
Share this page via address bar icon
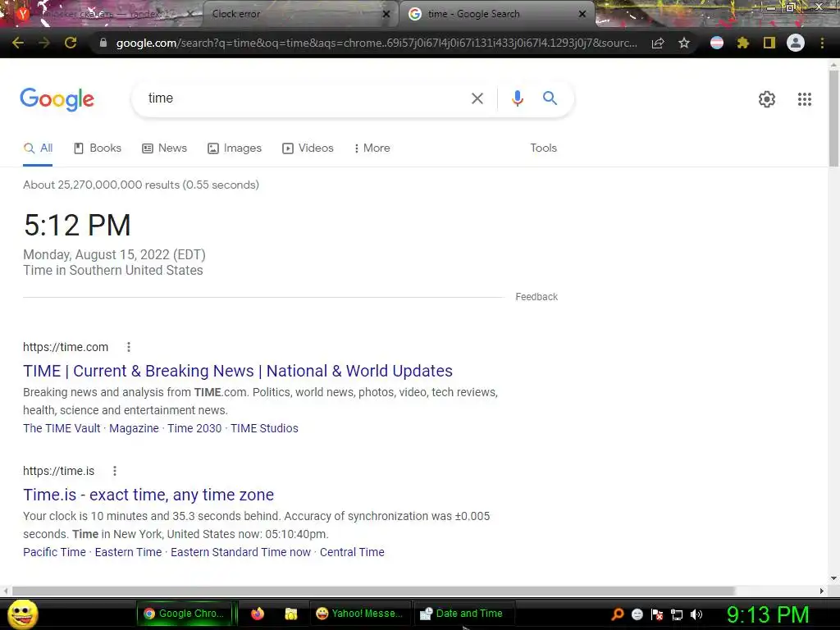click(x=658, y=43)
